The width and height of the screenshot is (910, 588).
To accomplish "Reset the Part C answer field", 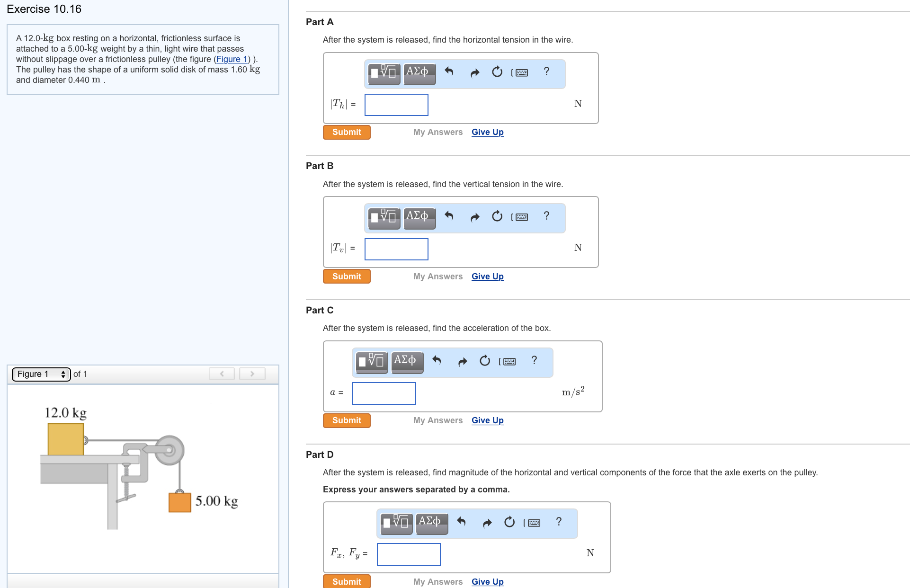I will tap(484, 361).
